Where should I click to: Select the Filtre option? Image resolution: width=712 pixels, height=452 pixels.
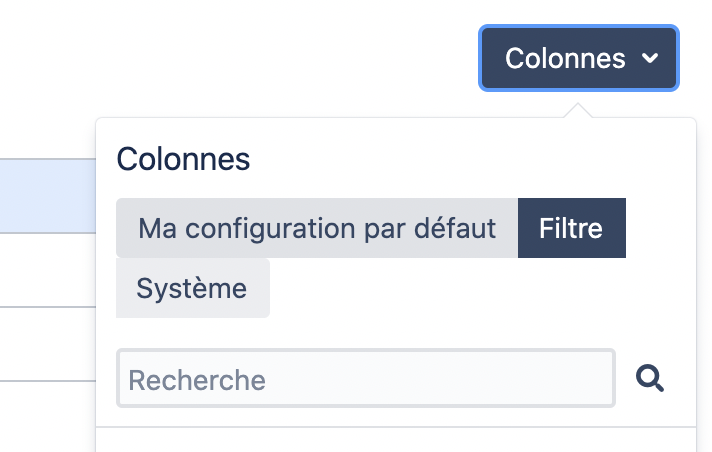point(571,228)
